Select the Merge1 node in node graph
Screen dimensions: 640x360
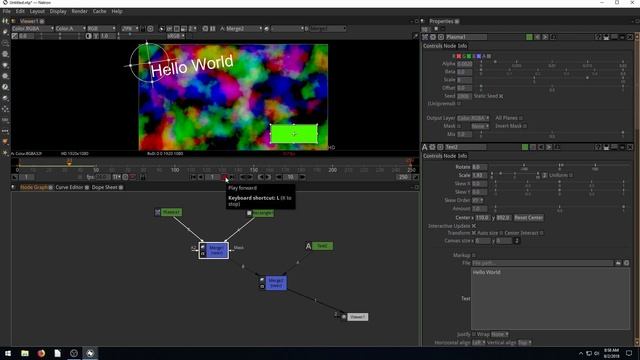click(214, 250)
